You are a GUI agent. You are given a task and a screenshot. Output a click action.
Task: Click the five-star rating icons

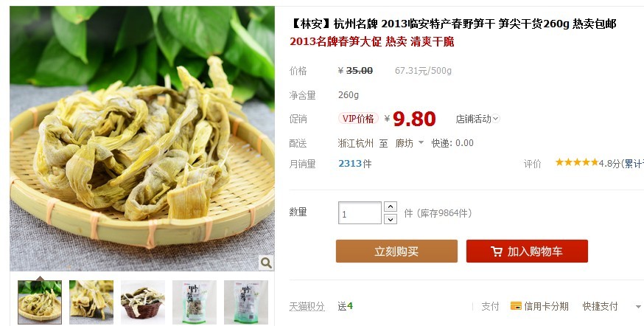(x=577, y=162)
